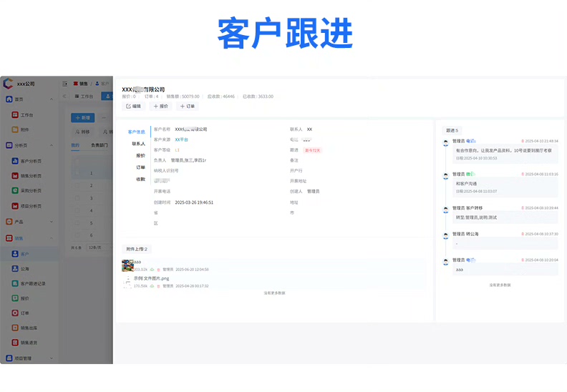
Task: Switch to the 收款 side tab
Action: point(140,180)
